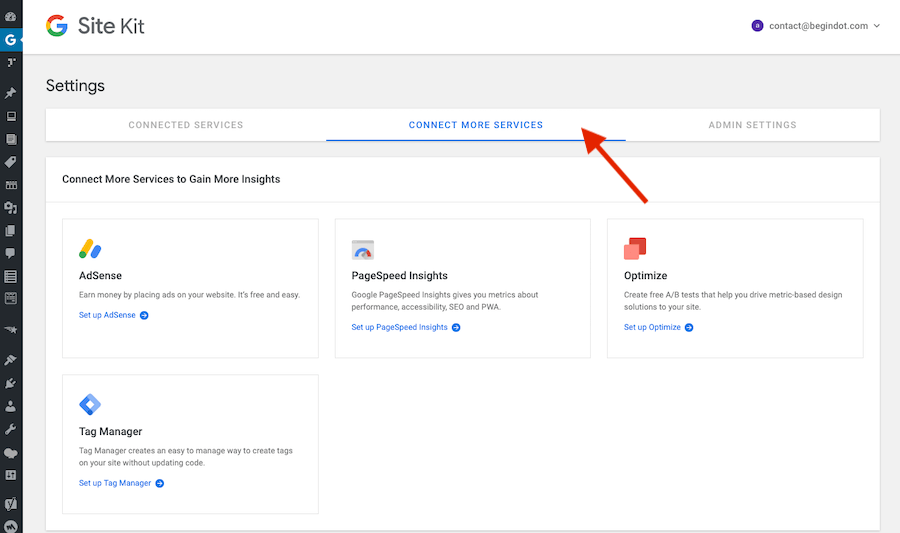Click the Set up Tag Manager link

pos(115,483)
